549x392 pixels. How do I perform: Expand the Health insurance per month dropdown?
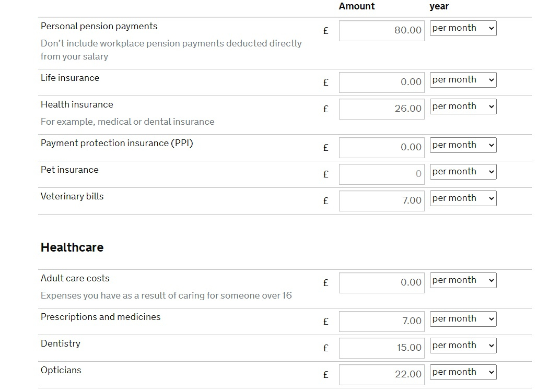point(463,106)
